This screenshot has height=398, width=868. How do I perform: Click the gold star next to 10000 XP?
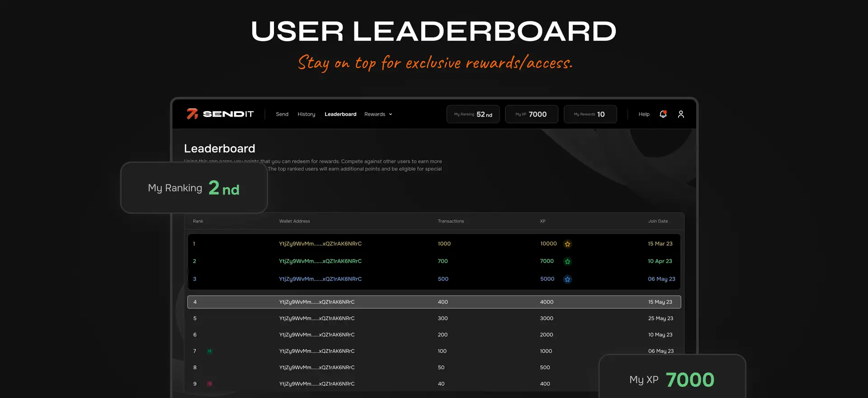[567, 244]
